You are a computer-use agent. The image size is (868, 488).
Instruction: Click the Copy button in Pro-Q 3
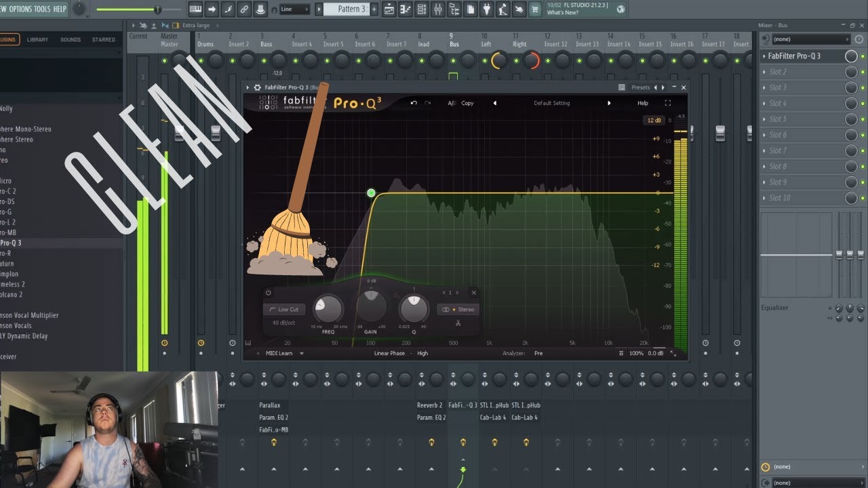click(467, 103)
